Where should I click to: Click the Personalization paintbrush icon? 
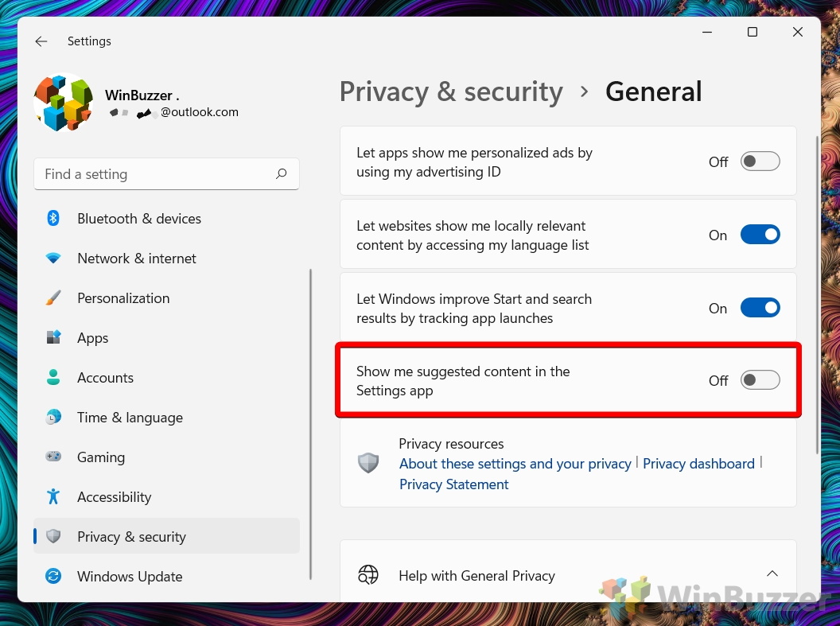53,298
